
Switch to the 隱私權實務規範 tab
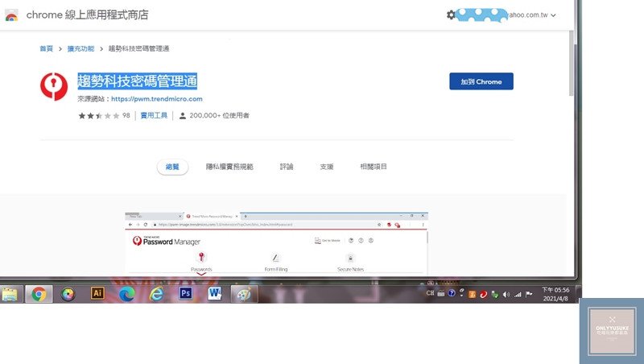(229, 167)
